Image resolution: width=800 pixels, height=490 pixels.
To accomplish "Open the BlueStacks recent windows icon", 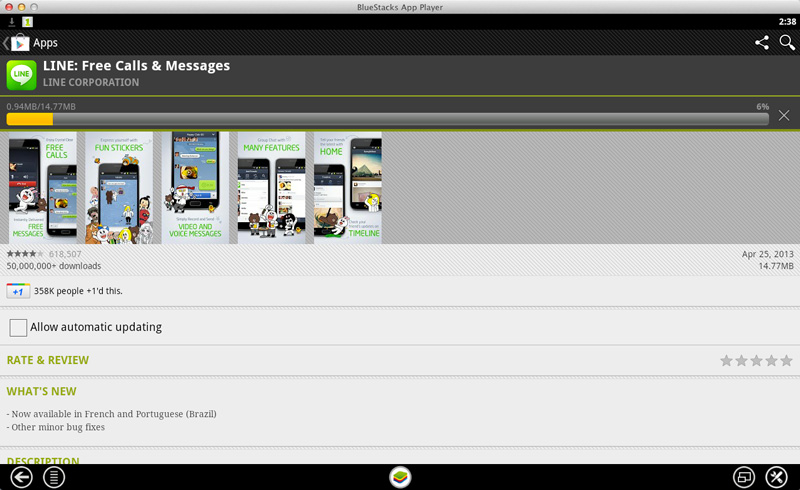I will click(x=744, y=477).
